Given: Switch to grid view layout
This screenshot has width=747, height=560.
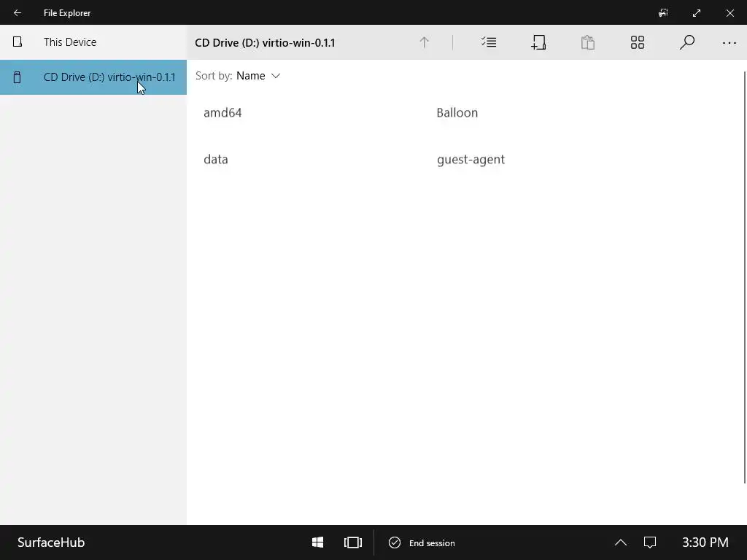Looking at the screenshot, I should click(638, 42).
